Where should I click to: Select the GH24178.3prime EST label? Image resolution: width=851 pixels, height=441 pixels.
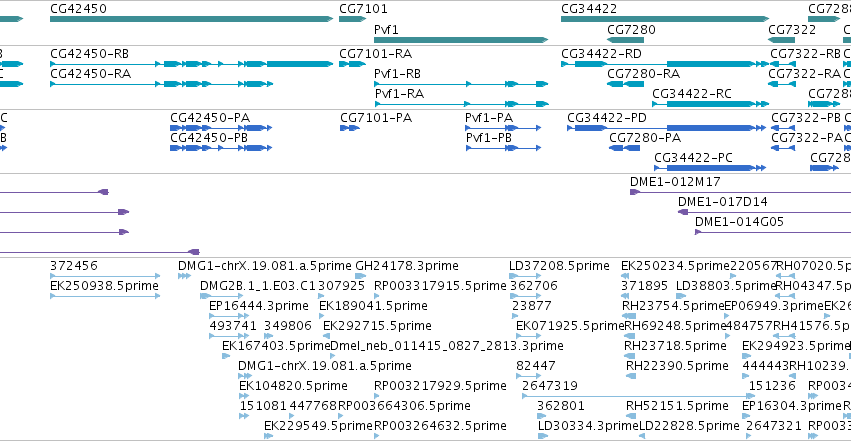click(407, 266)
